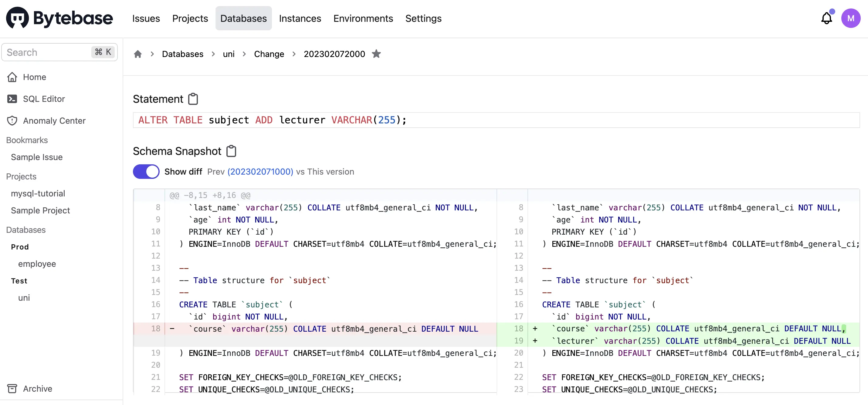The image size is (868, 405).
Task: Click the 202302072000 breadcrumb text
Action: [x=334, y=54]
